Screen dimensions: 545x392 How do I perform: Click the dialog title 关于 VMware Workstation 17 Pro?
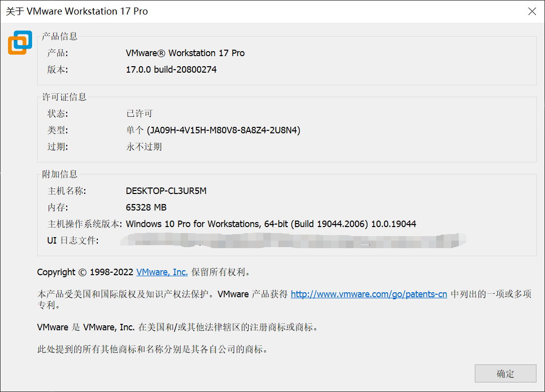pos(78,11)
